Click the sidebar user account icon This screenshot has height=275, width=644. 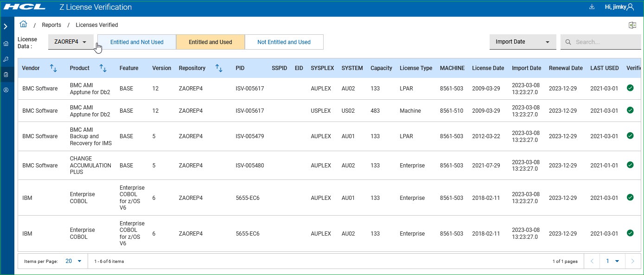tap(6, 90)
